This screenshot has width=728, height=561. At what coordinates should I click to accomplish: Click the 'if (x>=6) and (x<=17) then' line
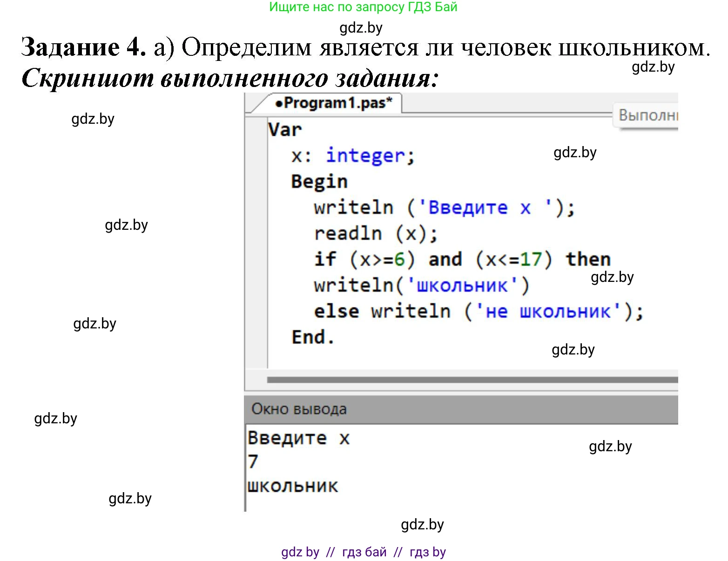[462, 259]
